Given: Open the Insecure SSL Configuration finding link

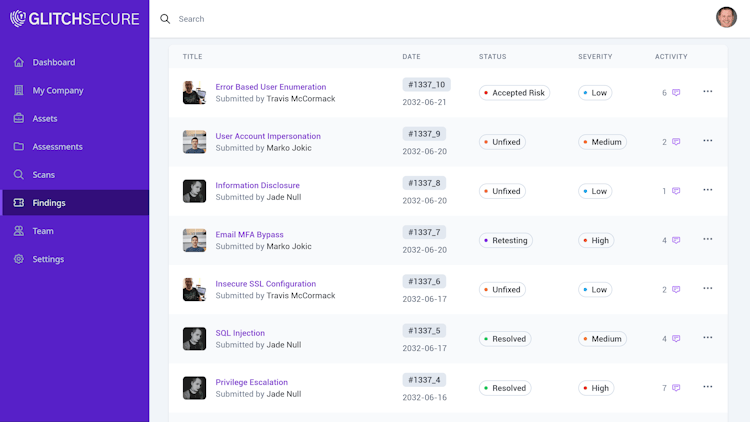Looking at the screenshot, I should point(265,284).
